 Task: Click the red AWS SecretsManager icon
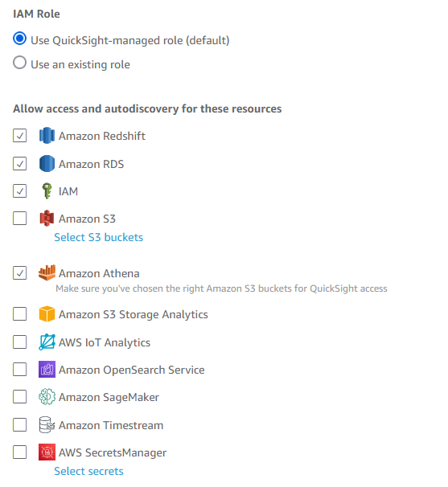47,452
